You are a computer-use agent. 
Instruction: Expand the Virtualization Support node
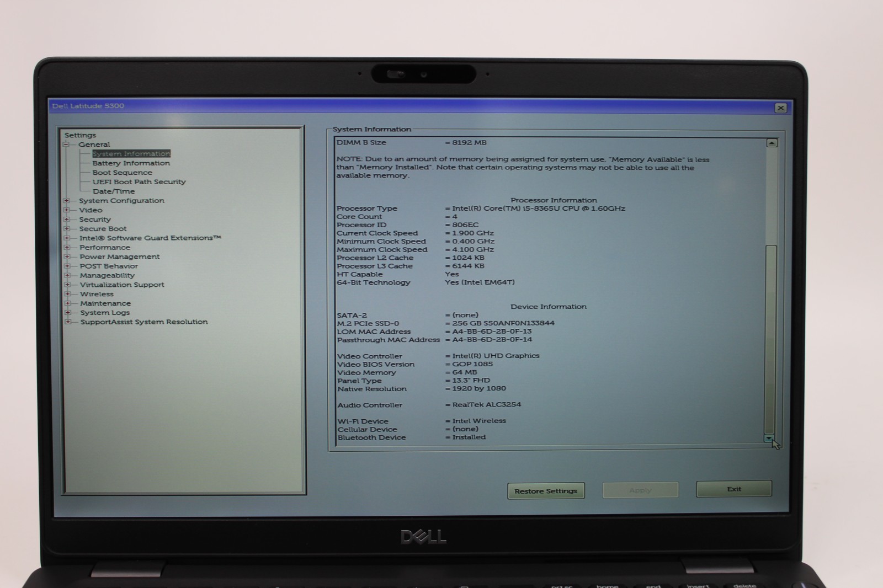tap(68, 285)
